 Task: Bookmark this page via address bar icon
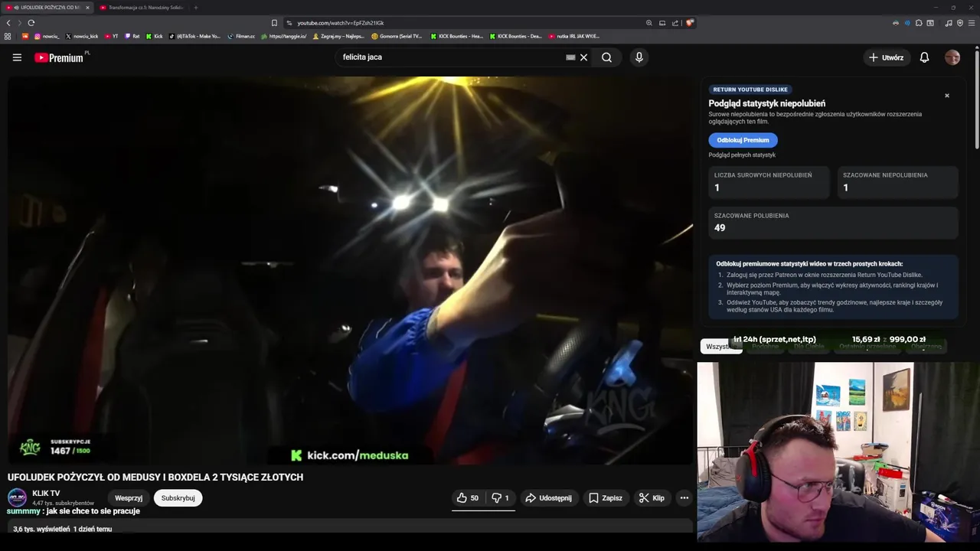(x=274, y=23)
